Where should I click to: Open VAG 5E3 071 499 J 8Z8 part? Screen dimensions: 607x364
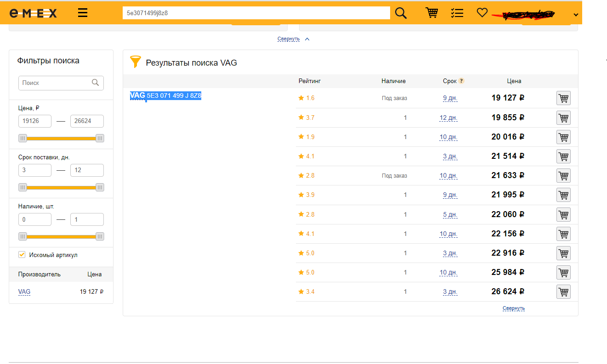(x=166, y=95)
